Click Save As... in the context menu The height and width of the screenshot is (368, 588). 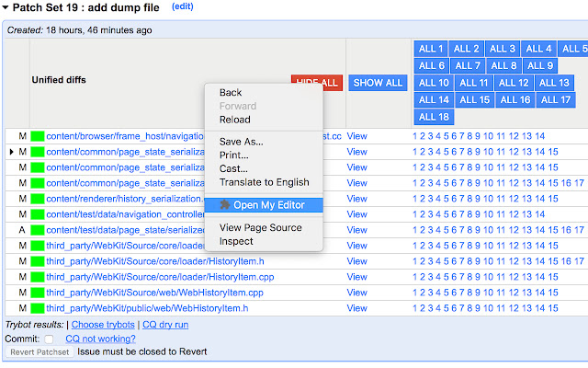(241, 141)
